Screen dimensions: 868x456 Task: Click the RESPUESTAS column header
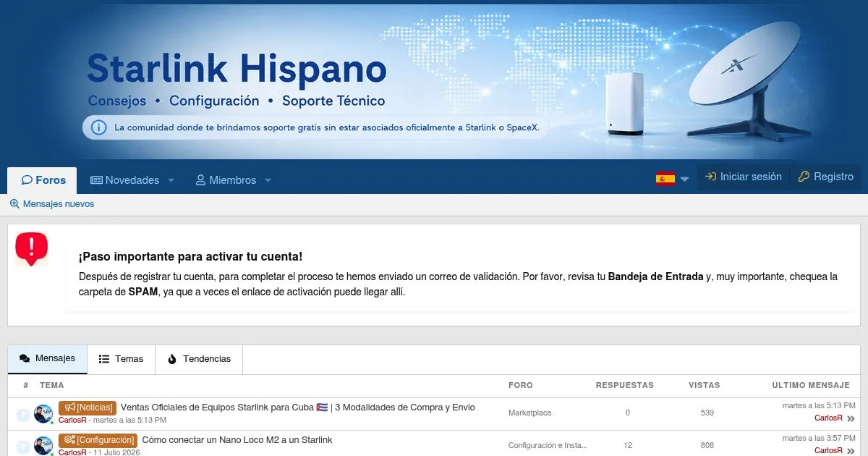tap(625, 385)
